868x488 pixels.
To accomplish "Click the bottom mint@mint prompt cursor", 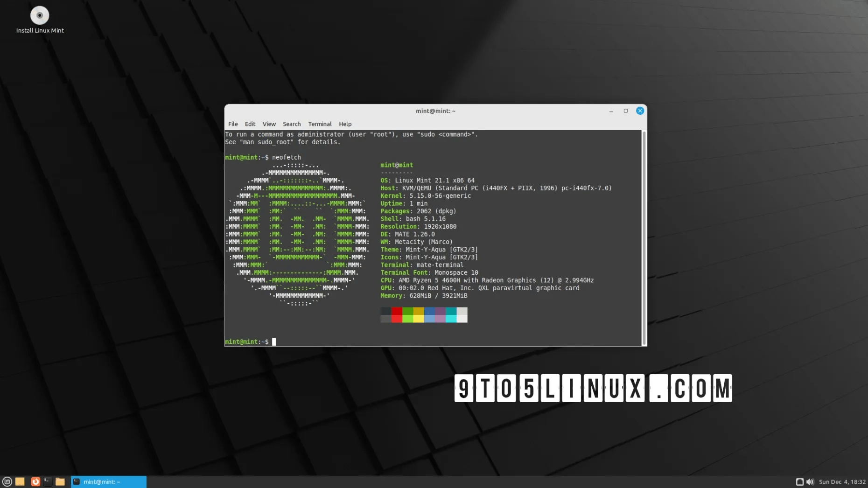I will point(274,342).
